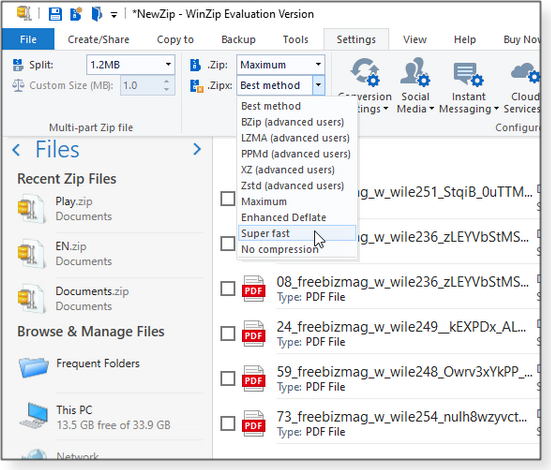Screen dimensions: 551x470
Task: Check the box for 24_freebizmag_w_wile249 file
Action: [x=228, y=334]
